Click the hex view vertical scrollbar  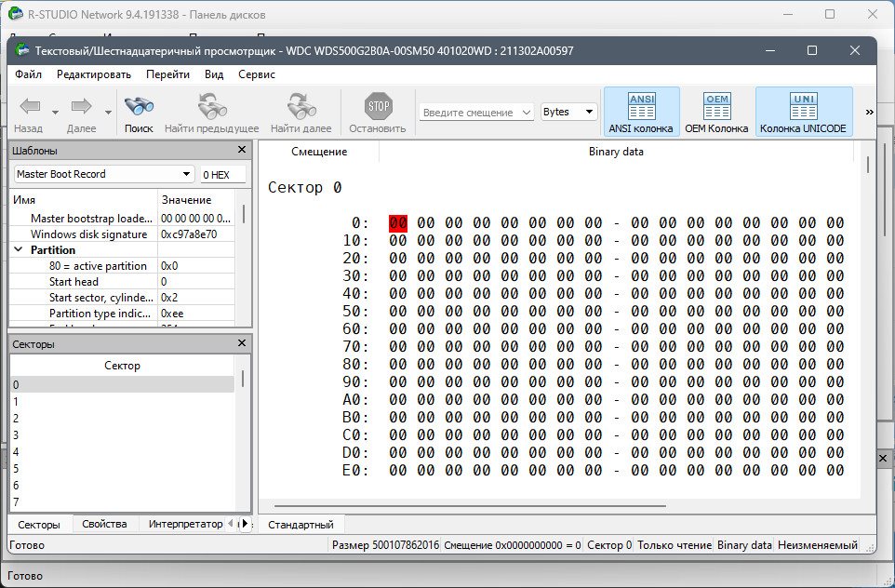point(868,165)
